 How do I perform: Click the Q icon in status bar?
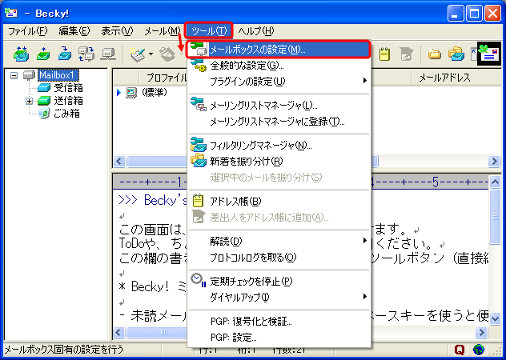[x=459, y=350]
